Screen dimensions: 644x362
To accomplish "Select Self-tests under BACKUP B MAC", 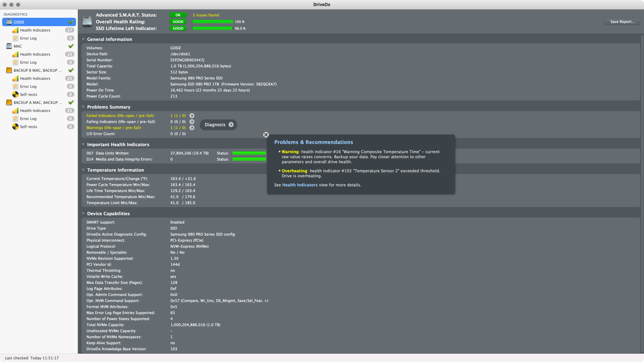I will pyautogui.click(x=29, y=94).
